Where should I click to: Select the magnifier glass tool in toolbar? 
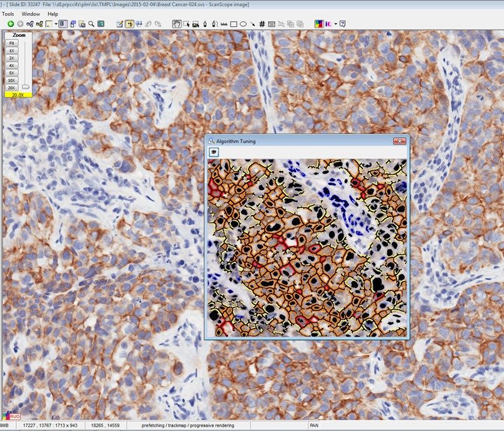pos(91,24)
